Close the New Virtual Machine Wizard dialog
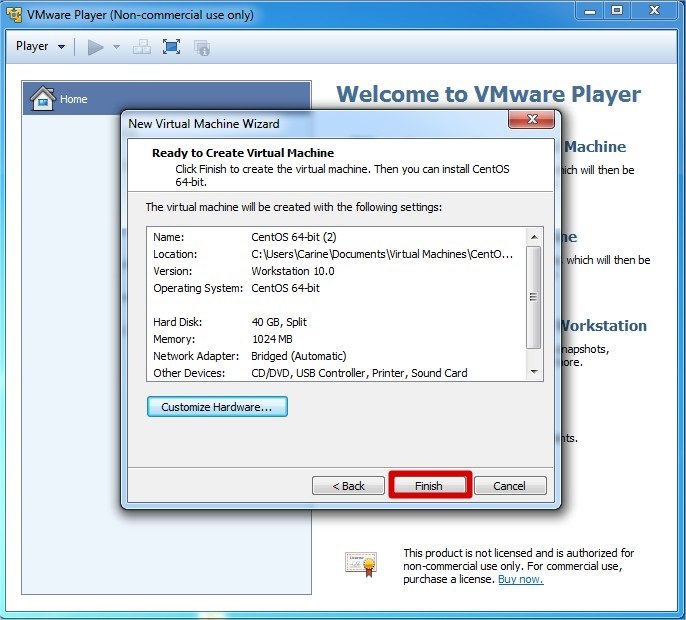The width and height of the screenshot is (686, 620). pos(531,122)
